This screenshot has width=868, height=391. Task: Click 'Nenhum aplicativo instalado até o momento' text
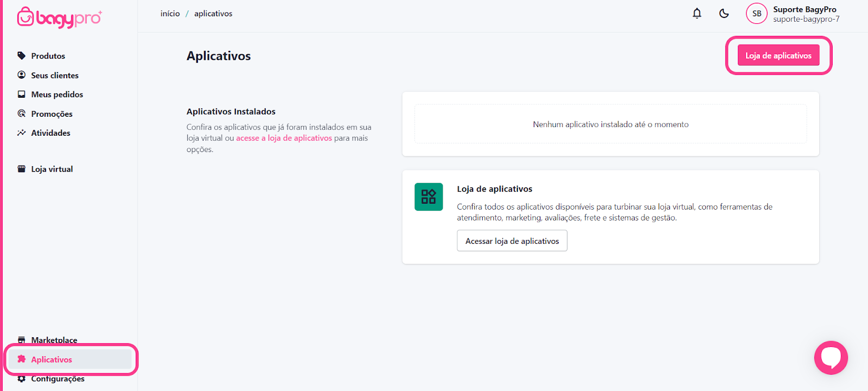[610, 124]
